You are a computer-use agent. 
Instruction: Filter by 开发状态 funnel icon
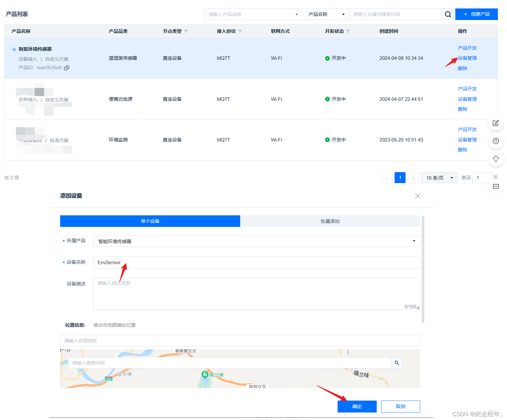[x=348, y=31]
